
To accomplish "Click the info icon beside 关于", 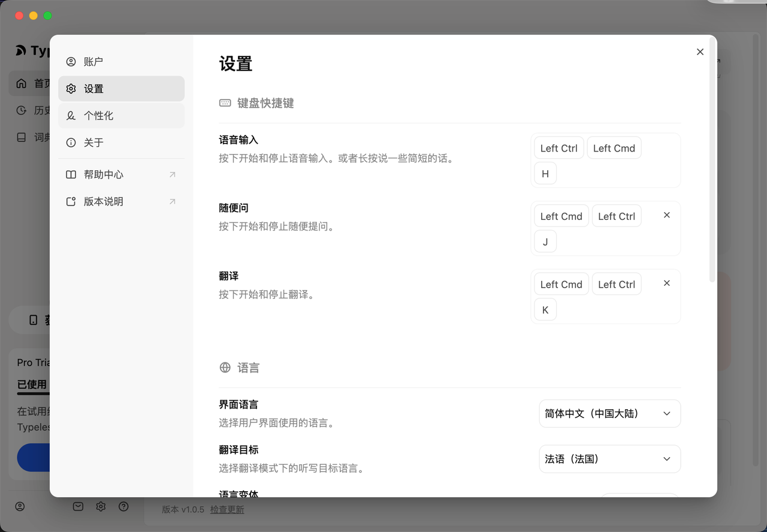I will (71, 143).
